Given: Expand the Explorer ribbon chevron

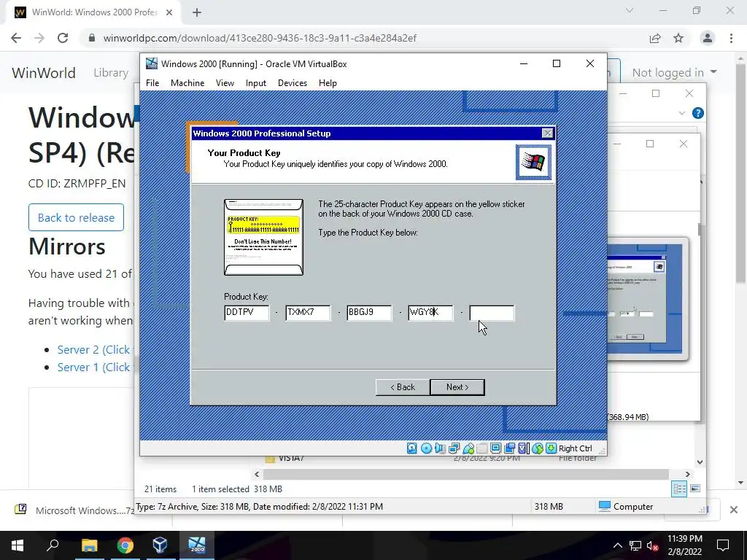Looking at the screenshot, I should [682, 113].
